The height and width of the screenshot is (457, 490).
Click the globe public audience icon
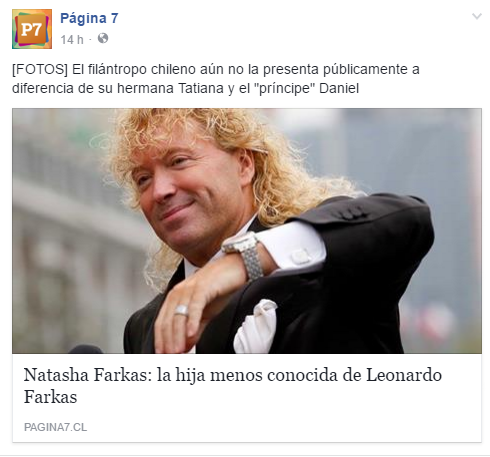pyautogui.click(x=103, y=39)
